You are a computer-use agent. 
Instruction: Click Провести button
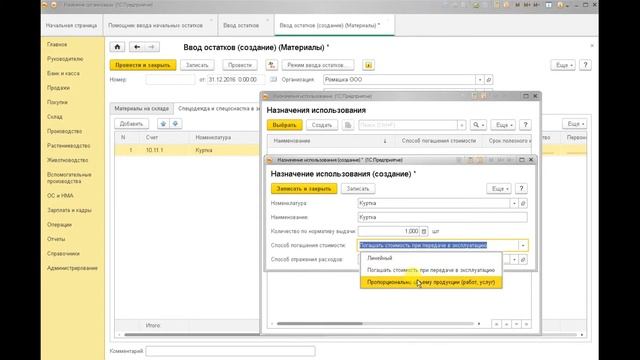coord(240,65)
